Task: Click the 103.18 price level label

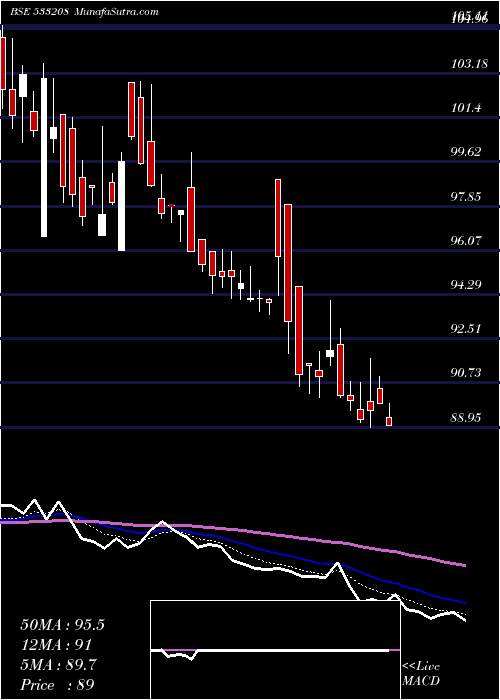Action: [470, 64]
